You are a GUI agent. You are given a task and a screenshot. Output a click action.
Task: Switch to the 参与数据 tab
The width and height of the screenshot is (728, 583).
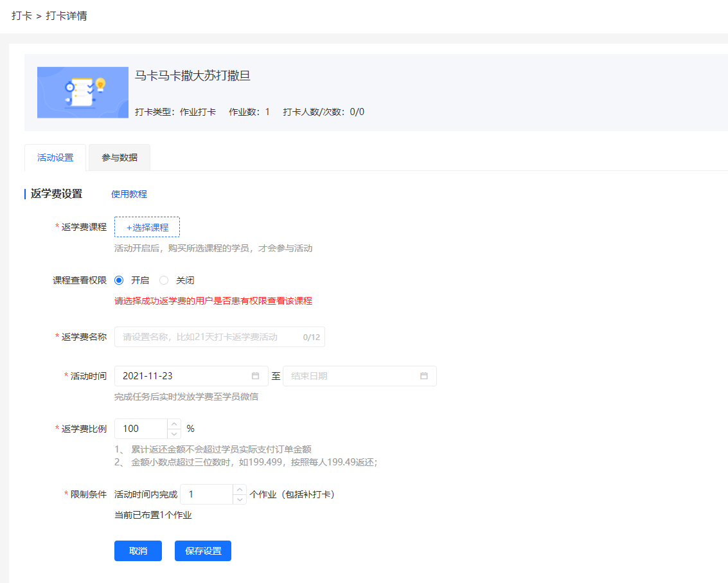pos(119,157)
